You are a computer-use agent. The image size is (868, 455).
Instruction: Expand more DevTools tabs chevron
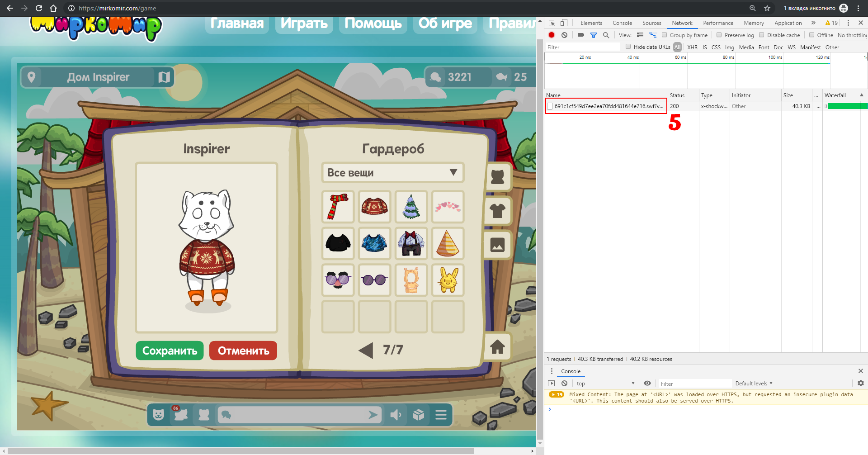[x=813, y=23]
